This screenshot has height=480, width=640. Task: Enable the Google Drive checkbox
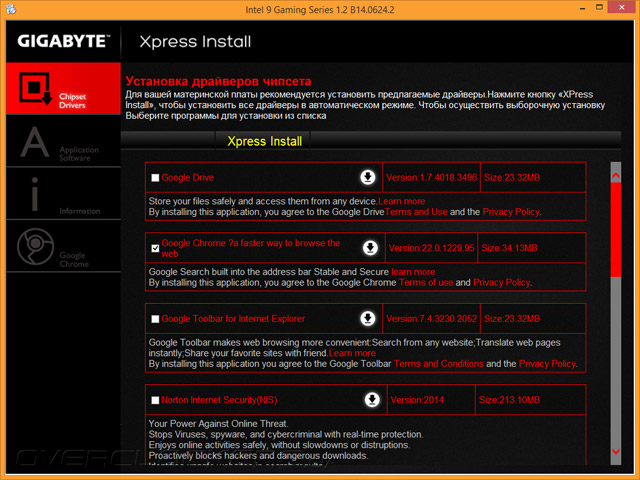pyautogui.click(x=155, y=178)
